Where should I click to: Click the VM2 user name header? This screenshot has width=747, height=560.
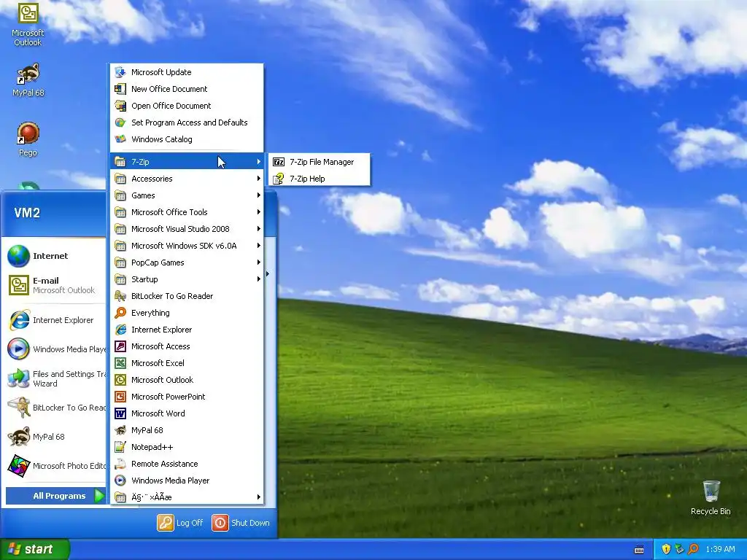coord(27,212)
